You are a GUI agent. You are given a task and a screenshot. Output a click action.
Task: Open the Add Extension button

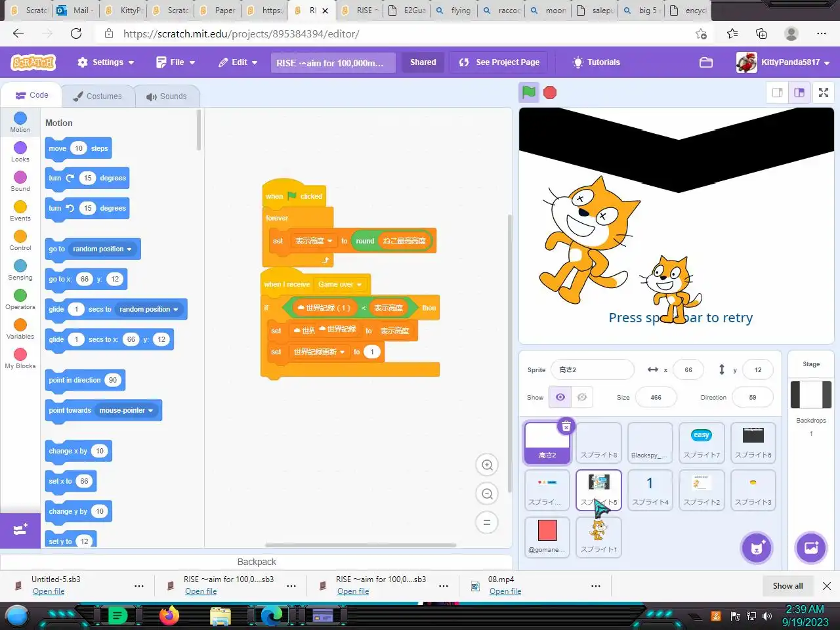pyautogui.click(x=20, y=529)
